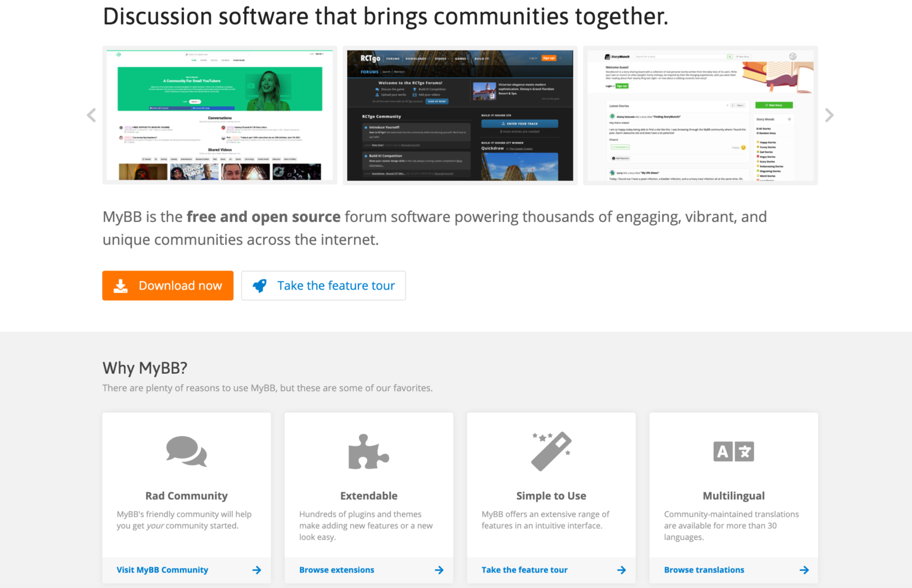Click the RCTgo Forums screenshot in the carousel
912x588 pixels.
coord(460,115)
